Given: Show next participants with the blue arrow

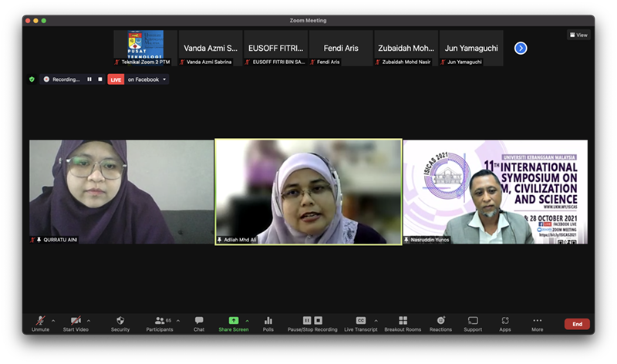Looking at the screenshot, I should coord(521,48).
